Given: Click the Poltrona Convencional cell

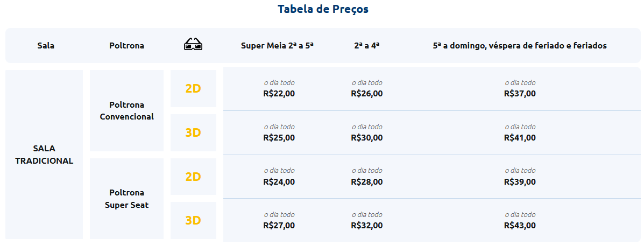Looking at the screenshot, I should click(x=126, y=110).
